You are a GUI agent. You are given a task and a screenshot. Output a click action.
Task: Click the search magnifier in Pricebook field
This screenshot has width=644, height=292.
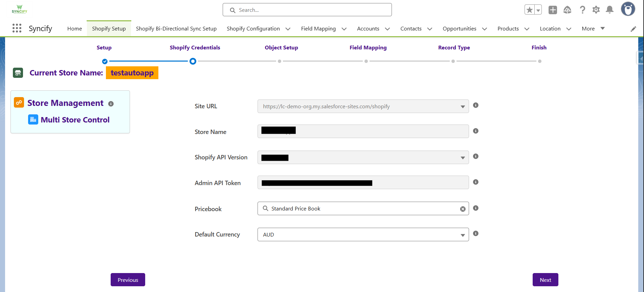(x=266, y=208)
